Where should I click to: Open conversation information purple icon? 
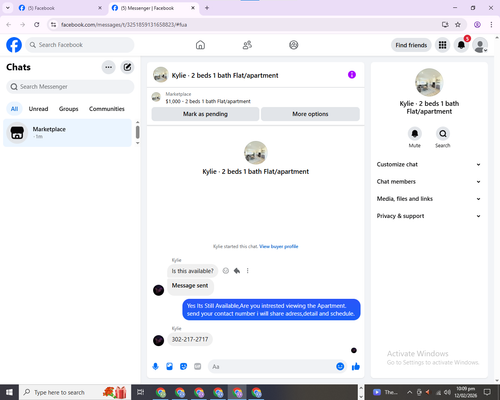coord(352,75)
